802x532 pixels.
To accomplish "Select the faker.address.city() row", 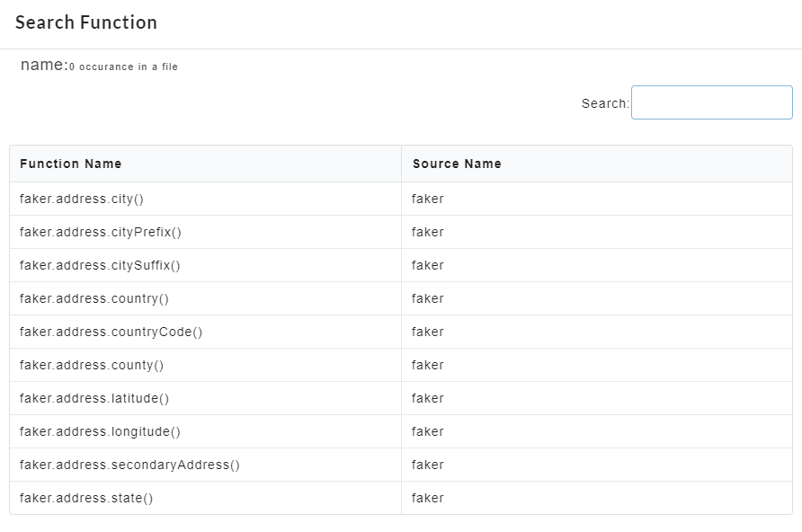I will point(82,199).
